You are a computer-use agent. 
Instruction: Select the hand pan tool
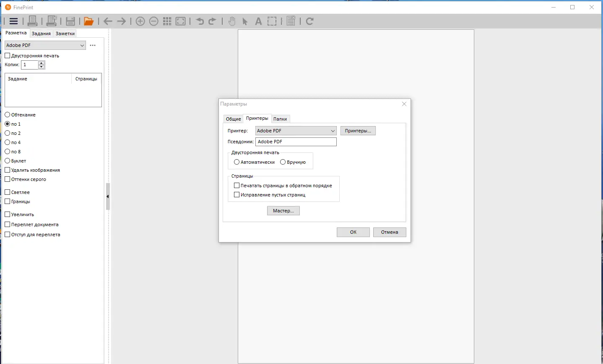[x=232, y=21]
